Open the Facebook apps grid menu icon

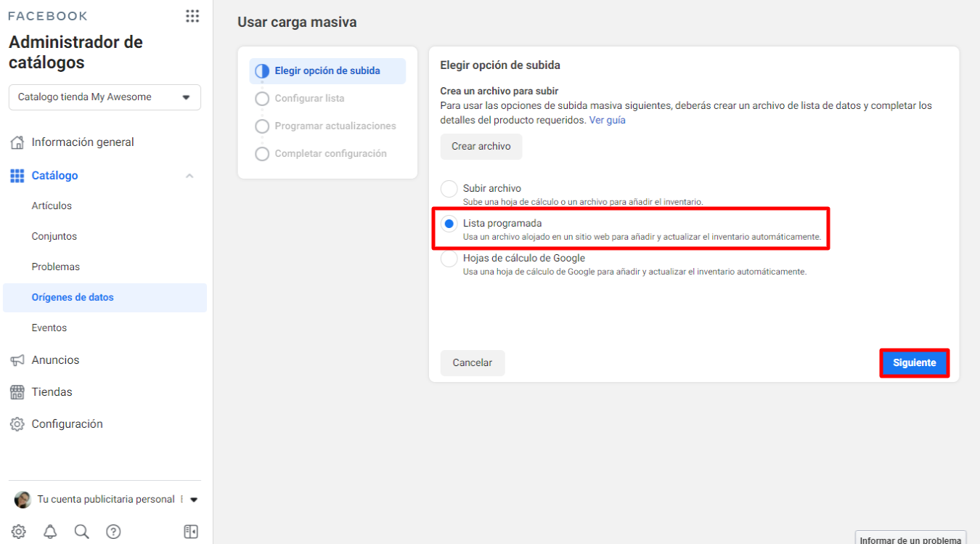[x=192, y=16]
